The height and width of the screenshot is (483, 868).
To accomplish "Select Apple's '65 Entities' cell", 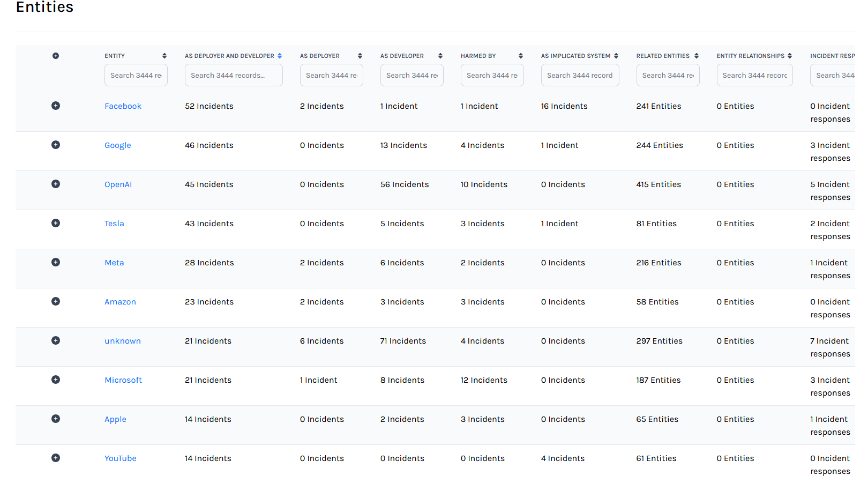I will click(x=657, y=419).
